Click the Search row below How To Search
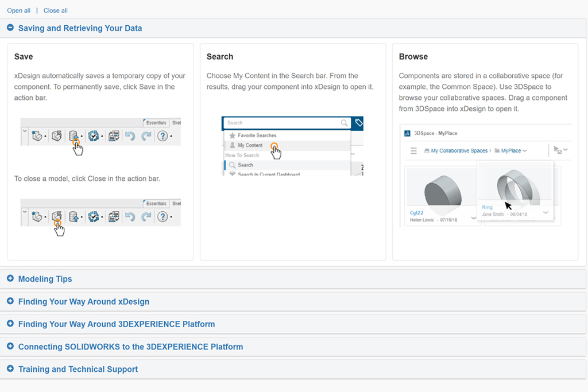 (287, 165)
